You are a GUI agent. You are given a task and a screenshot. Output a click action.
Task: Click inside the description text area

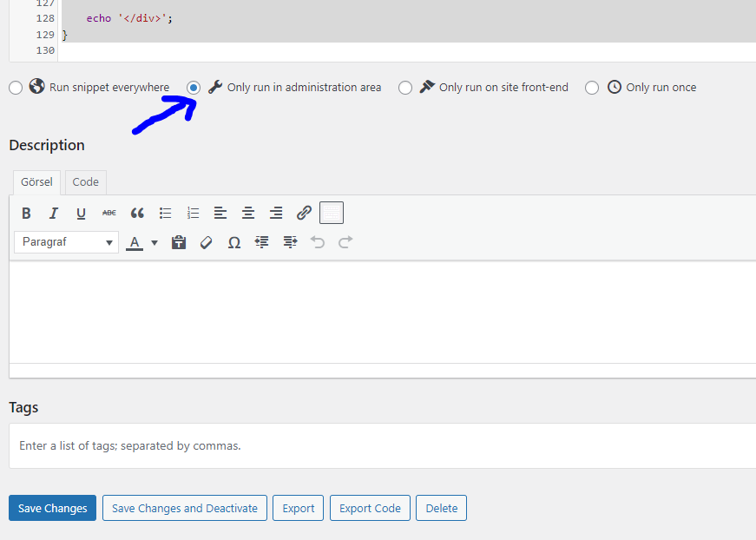[382, 312]
